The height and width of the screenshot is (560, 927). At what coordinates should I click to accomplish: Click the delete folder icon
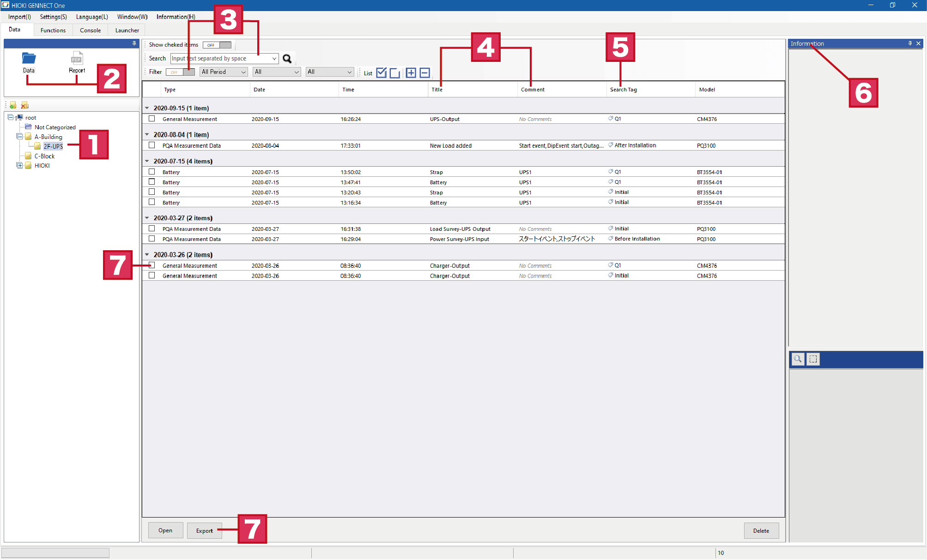25,105
